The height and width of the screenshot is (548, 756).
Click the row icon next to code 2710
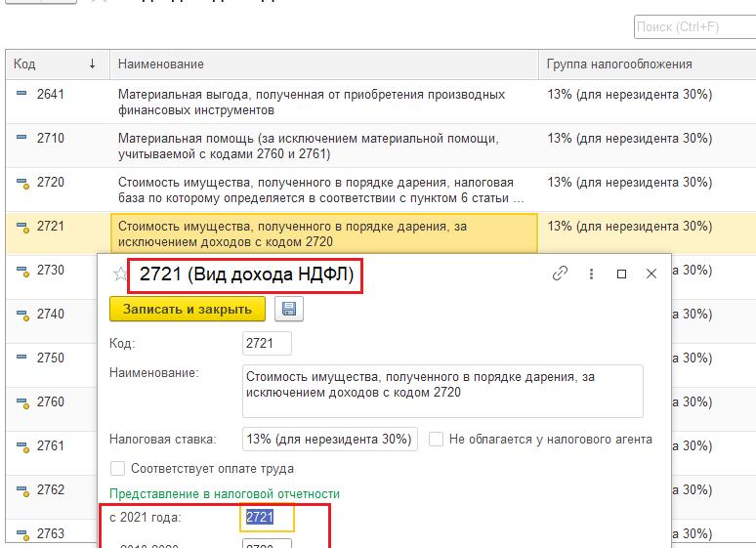tap(21, 137)
